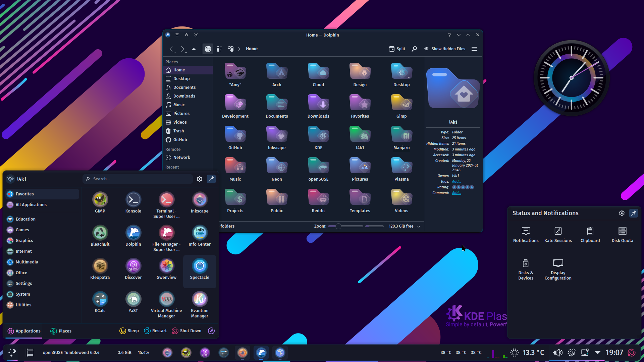Open Terminal - Super User launcher

coord(166,205)
